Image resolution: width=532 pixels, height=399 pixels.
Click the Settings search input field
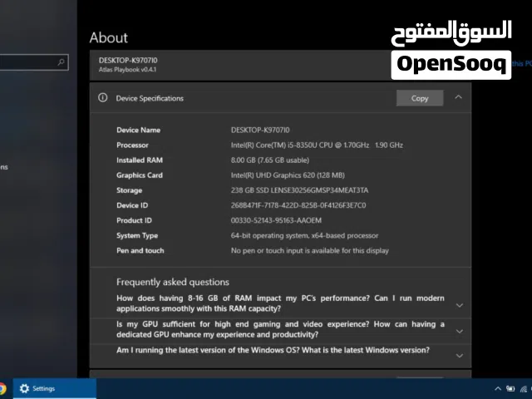tap(34, 62)
